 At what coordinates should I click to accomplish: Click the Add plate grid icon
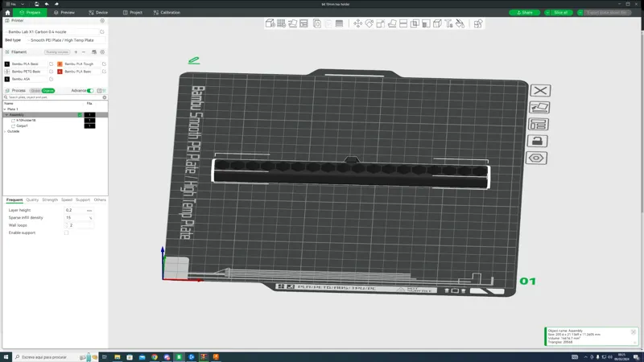pyautogui.click(x=281, y=23)
